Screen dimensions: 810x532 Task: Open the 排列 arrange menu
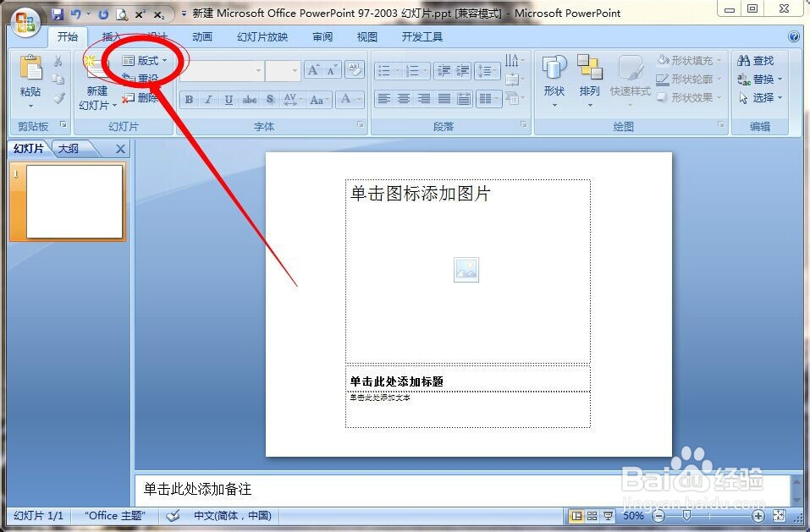(589, 81)
